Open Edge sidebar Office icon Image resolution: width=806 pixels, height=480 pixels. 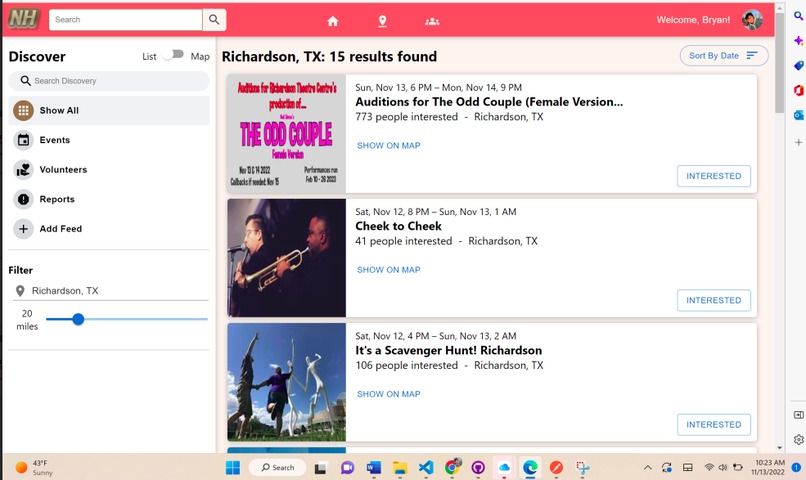[798, 90]
